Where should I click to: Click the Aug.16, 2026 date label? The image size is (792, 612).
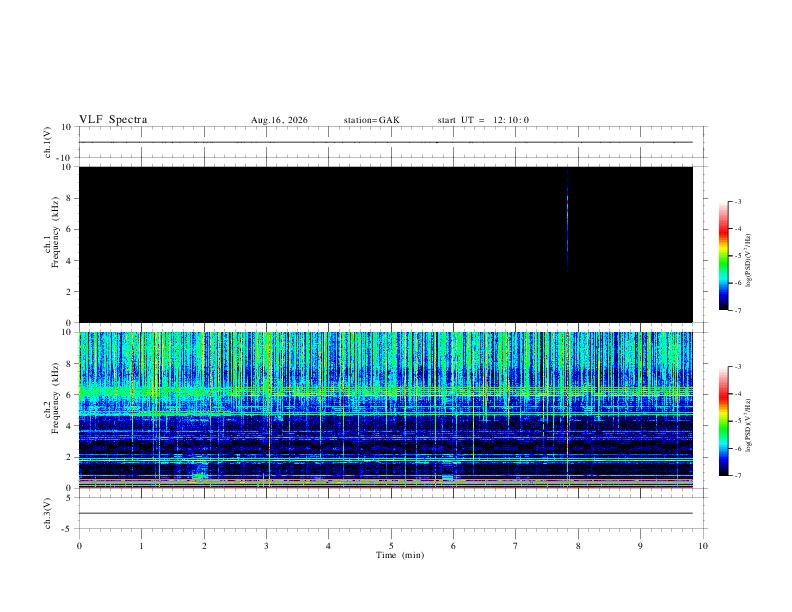coord(279,120)
